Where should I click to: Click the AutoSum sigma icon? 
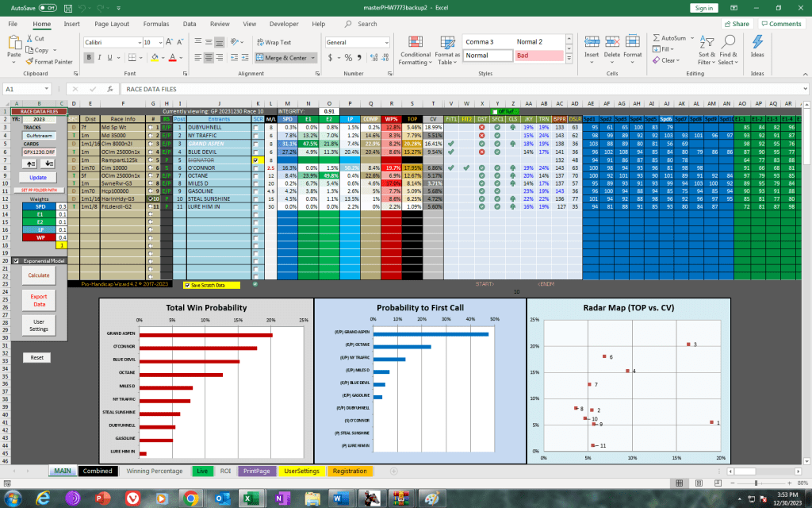click(655, 37)
